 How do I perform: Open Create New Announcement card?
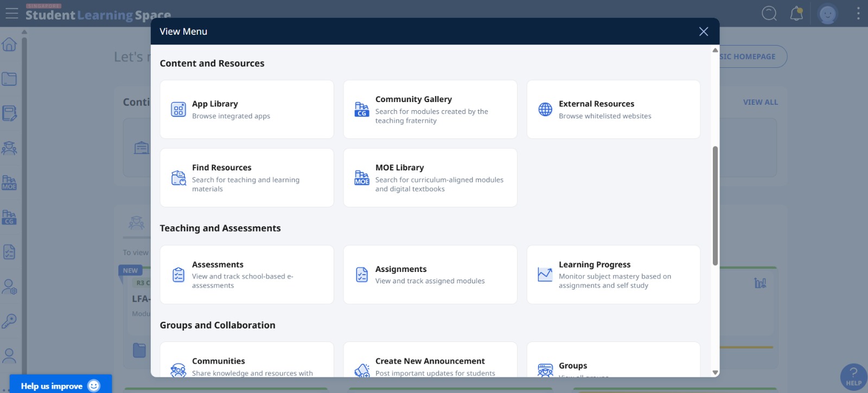[x=430, y=364]
